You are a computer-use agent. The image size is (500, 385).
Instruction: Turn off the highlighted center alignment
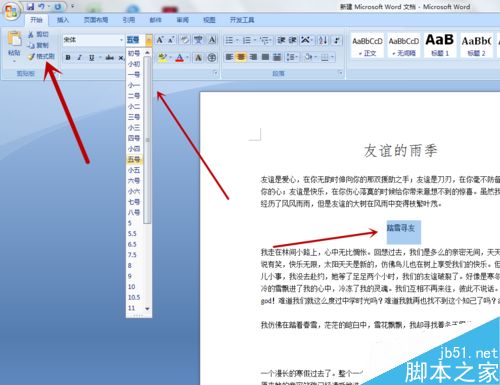click(x=241, y=57)
